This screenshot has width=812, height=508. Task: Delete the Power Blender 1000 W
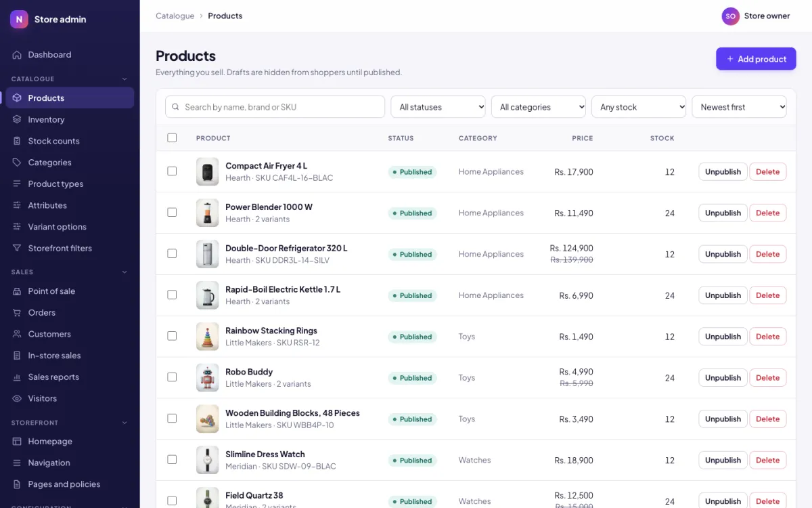767,213
